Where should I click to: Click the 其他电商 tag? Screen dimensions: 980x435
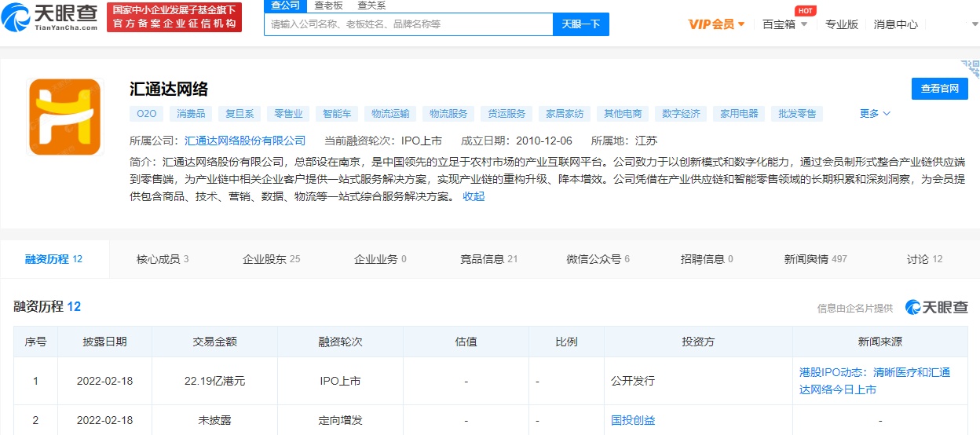pyautogui.click(x=623, y=114)
